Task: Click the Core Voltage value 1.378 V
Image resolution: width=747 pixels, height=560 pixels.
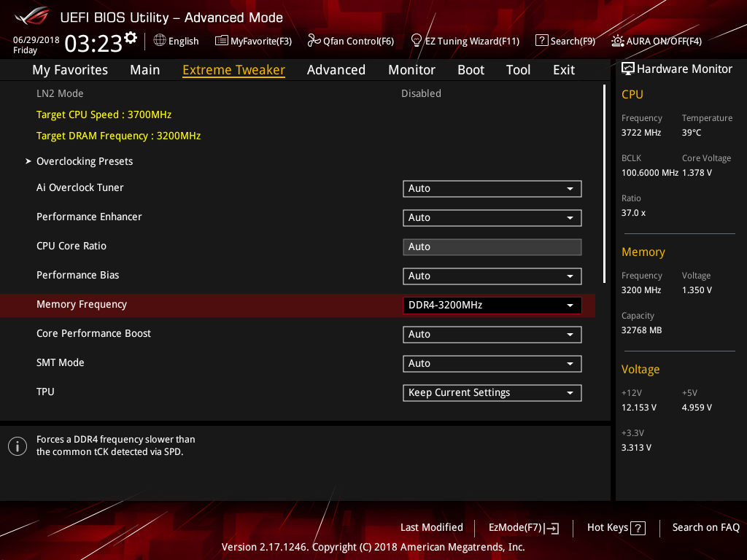Action: coord(697,172)
